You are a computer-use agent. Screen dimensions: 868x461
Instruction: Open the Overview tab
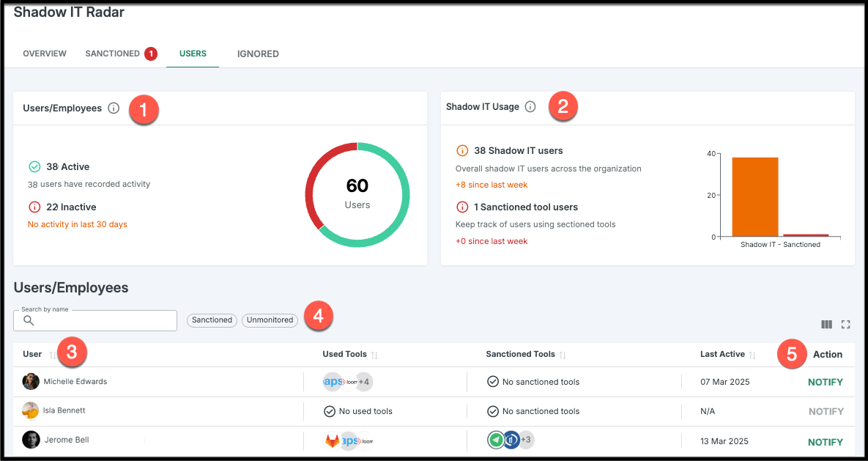coord(44,54)
